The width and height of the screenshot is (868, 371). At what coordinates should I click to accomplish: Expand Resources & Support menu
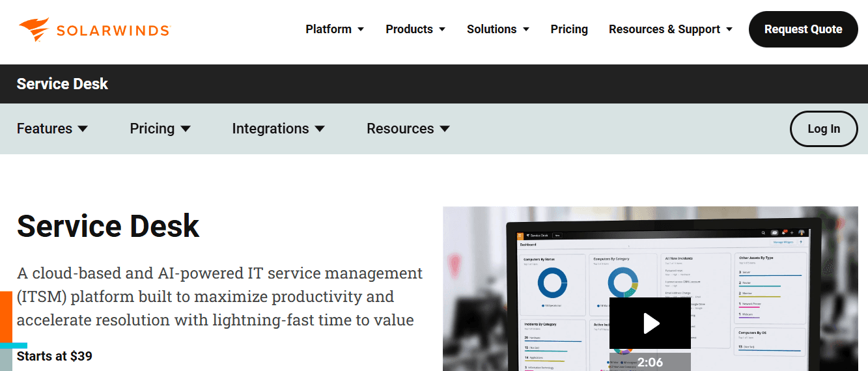pyautogui.click(x=671, y=29)
